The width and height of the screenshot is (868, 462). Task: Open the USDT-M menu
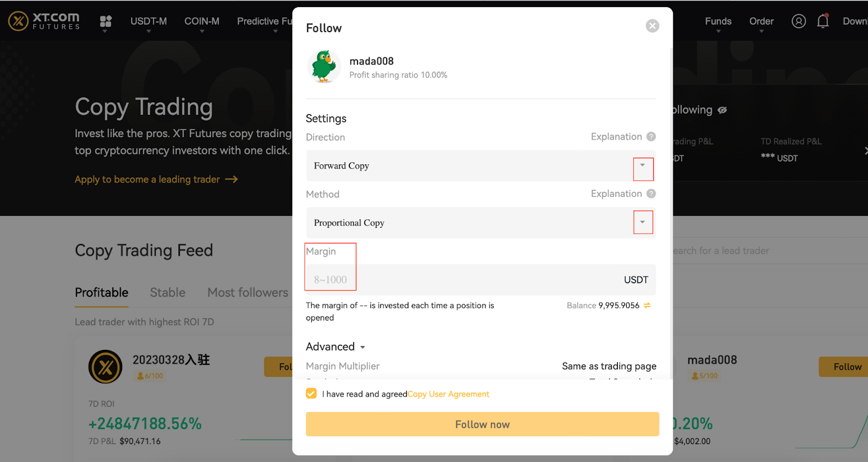tap(149, 21)
